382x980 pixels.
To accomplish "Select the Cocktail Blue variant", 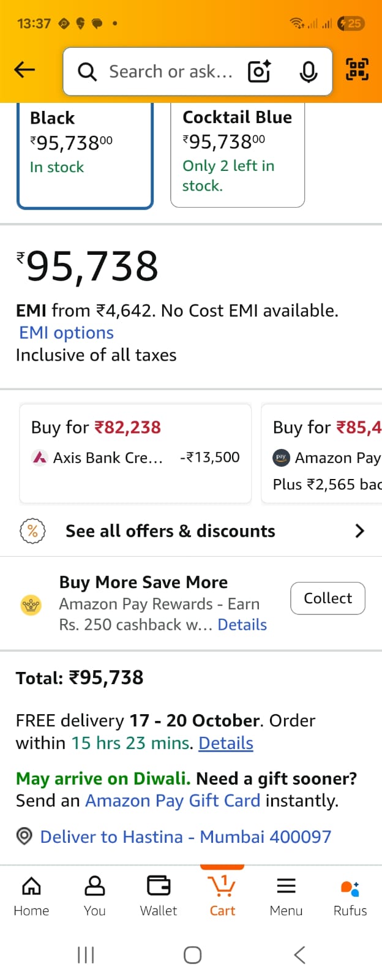I will coord(238,154).
